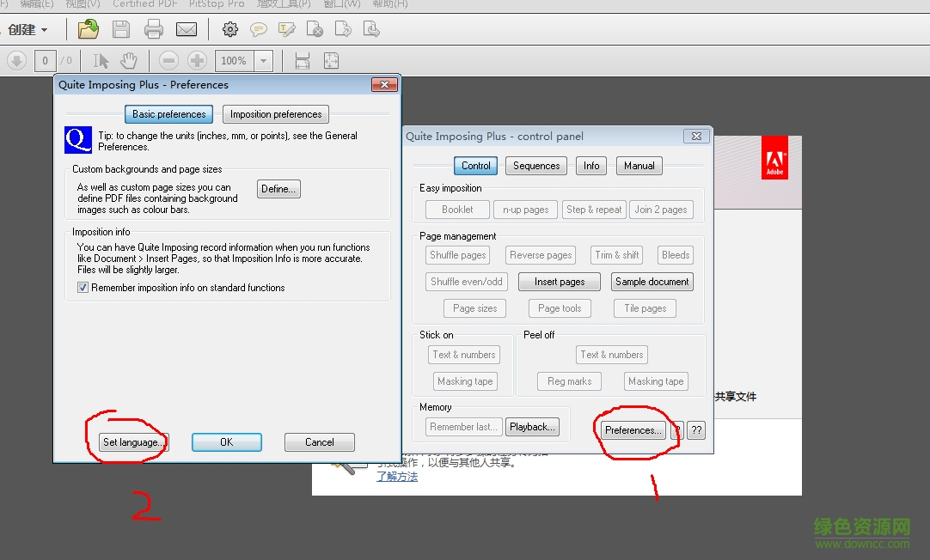The image size is (930, 560).
Task: Click the Adobe logo on welcome page
Action: 774,157
